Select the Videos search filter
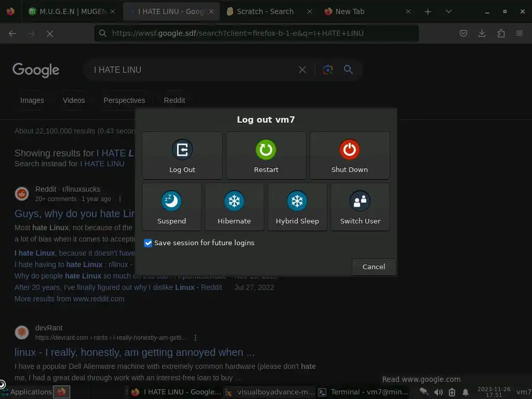Viewport: 532px width, 399px height. click(74, 100)
